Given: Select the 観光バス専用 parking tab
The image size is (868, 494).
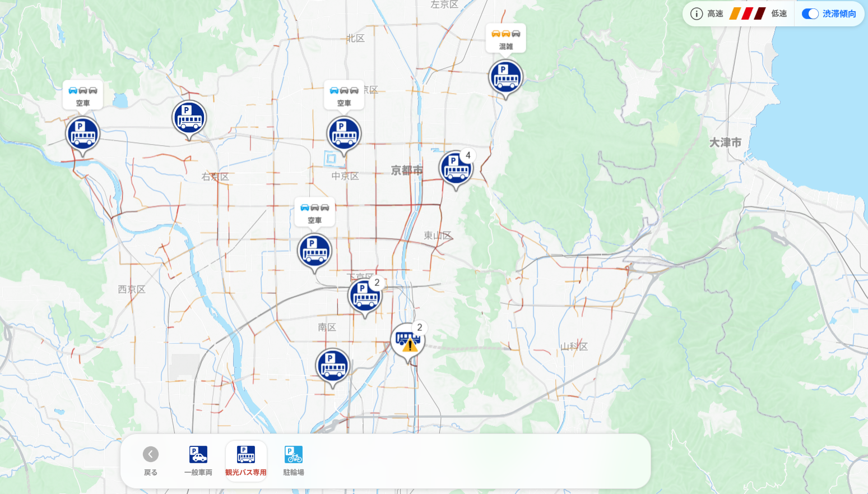Looking at the screenshot, I should click(246, 461).
